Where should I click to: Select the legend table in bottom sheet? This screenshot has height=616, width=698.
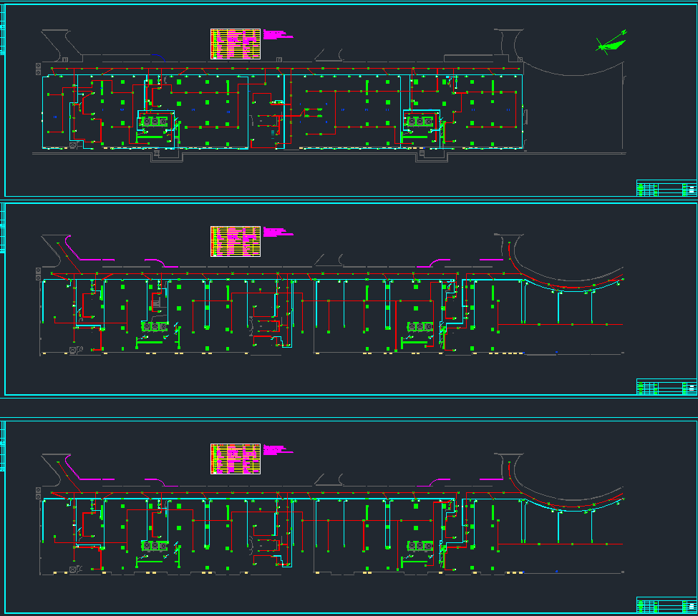[236, 459]
